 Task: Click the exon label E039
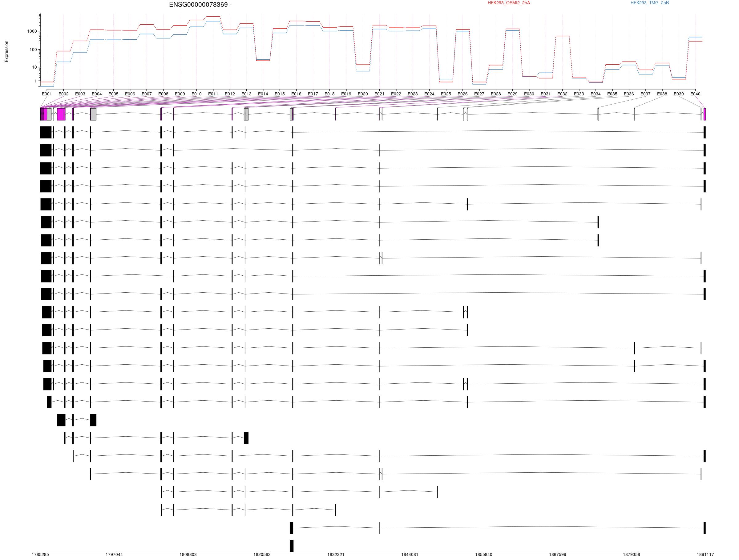tap(679, 94)
